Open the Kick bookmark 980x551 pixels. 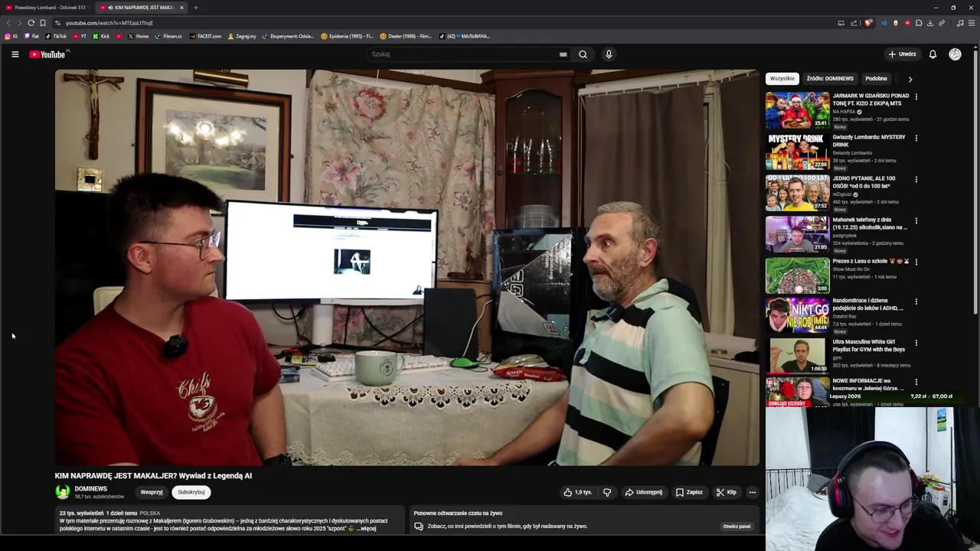tap(102, 36)
